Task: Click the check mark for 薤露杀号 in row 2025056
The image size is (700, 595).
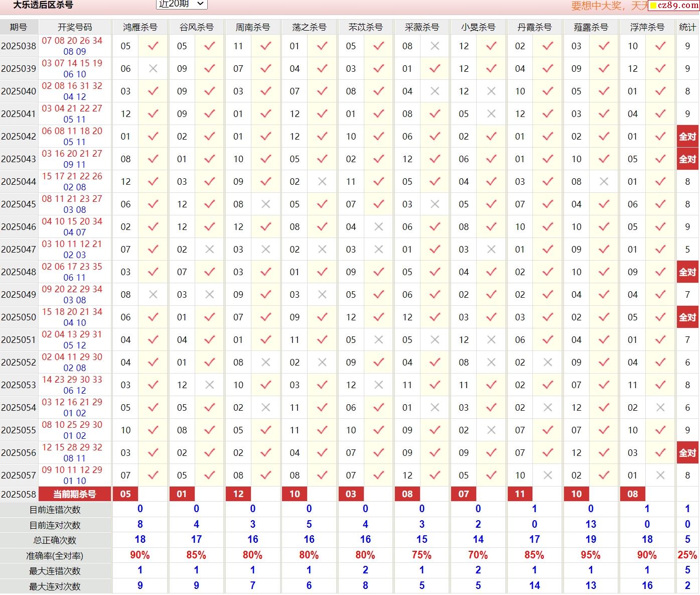Action: coord(604,452)
